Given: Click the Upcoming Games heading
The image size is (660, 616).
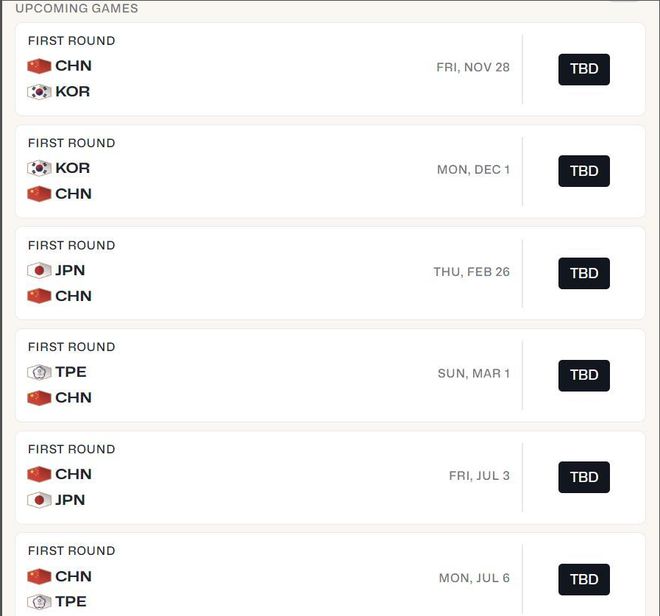Looking at the screenshot, I should pos(77,8).
